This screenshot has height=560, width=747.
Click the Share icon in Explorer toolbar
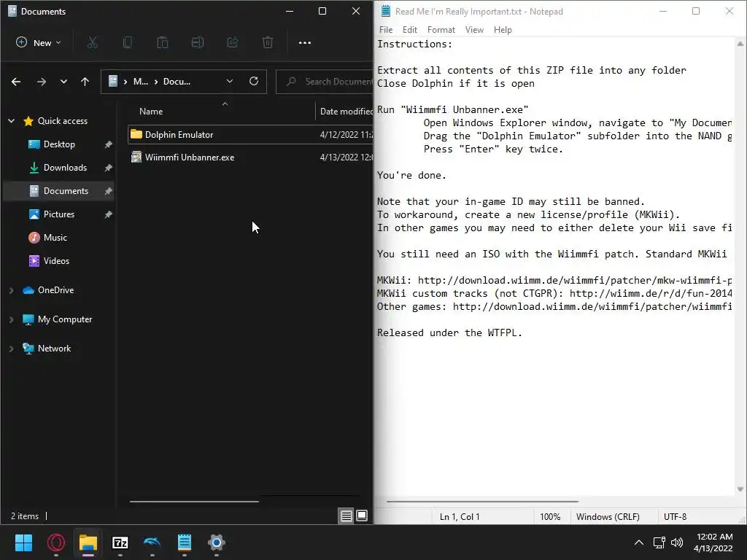(x=233, y=43)
